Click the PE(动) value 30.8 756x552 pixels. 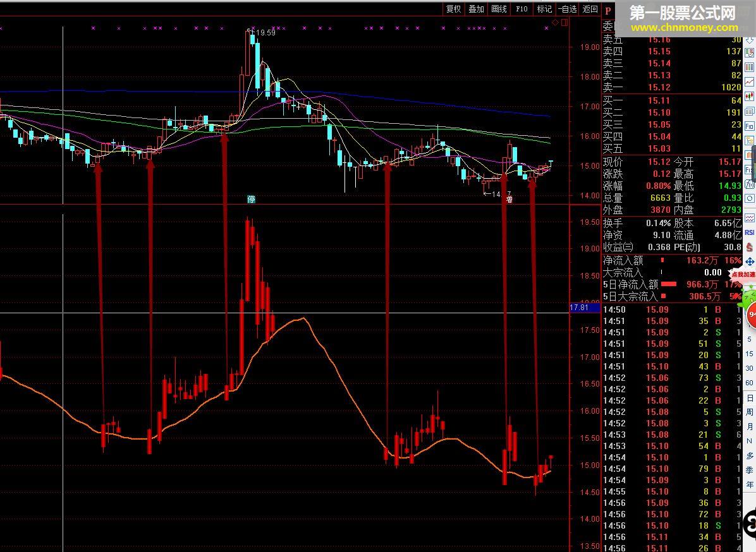[x=733, y=247]
